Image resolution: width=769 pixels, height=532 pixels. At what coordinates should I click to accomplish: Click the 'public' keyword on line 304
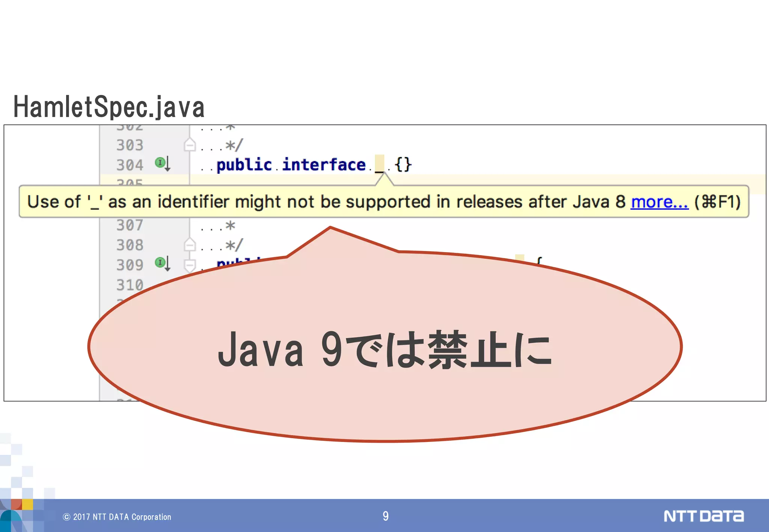[244, 165]
